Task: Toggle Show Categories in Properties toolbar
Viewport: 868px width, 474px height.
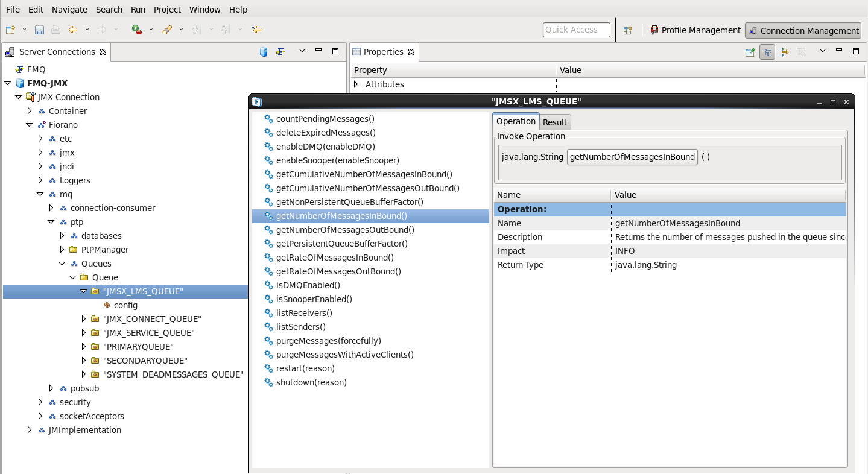Action: coord(767,52)
